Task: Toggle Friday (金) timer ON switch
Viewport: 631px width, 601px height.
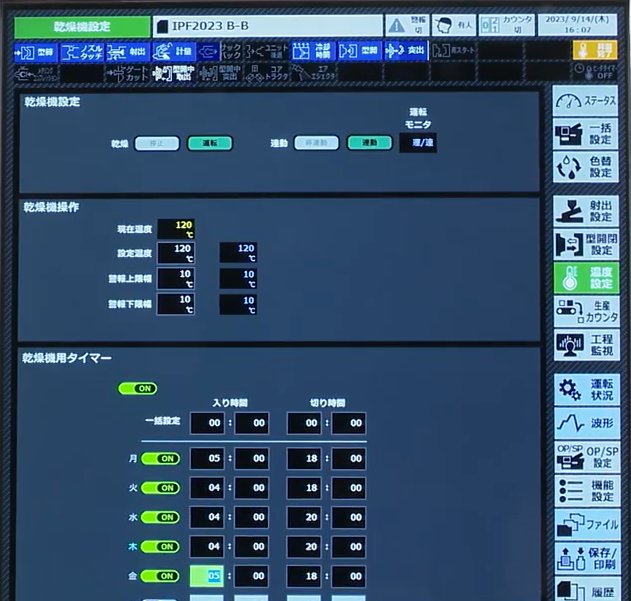Action: 160,576
